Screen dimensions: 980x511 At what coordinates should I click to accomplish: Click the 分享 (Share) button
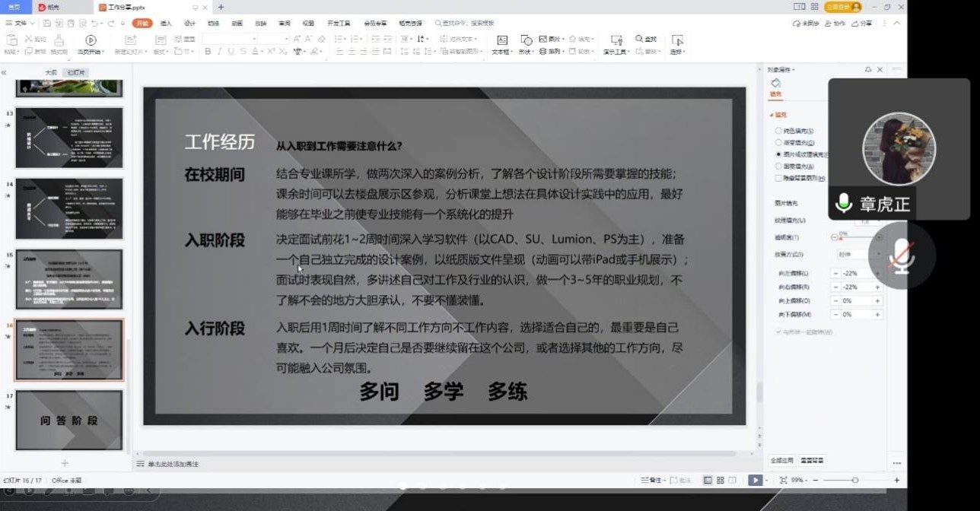coord(862,24)
